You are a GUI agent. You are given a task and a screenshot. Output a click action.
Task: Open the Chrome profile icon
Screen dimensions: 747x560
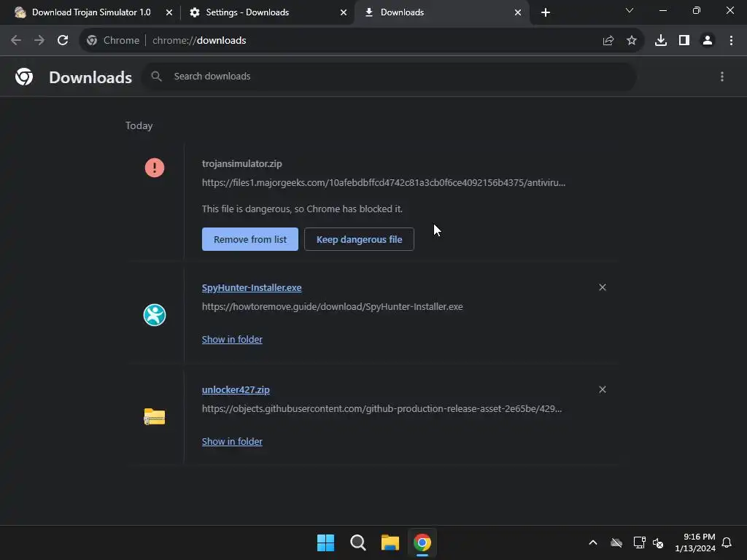708,41
